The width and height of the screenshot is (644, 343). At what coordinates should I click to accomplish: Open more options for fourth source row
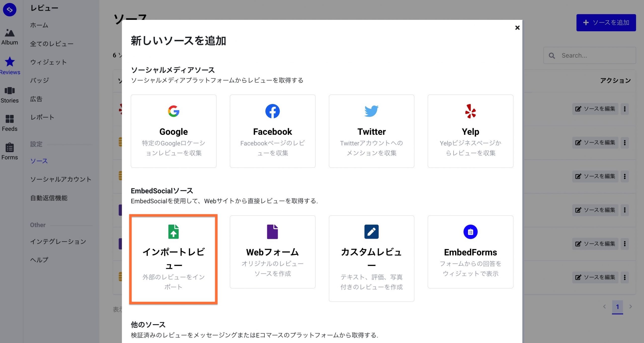point(625,210)
